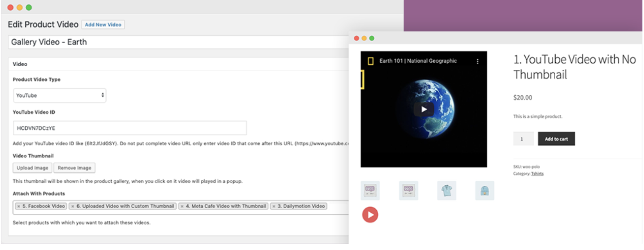Select the polo shirt gallery thumbnail
Image resolution: width=644 pixels, height=250 pixels.
point(446,191)
